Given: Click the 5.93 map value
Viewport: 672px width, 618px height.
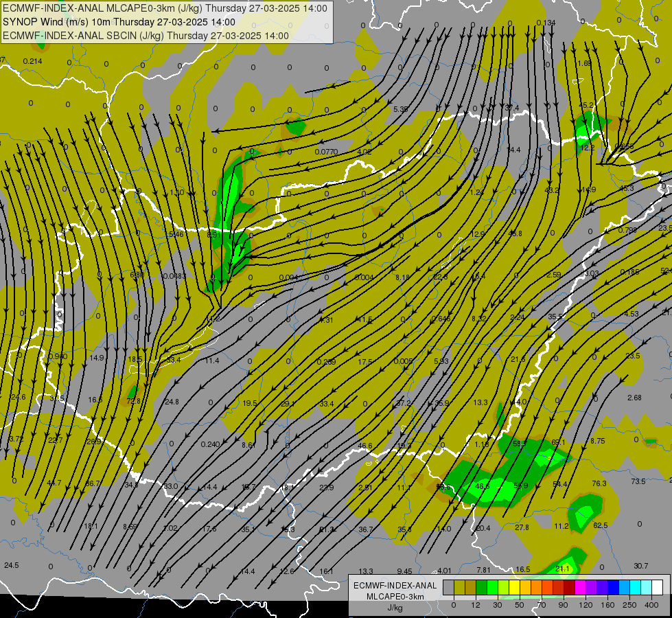Looking at the screenshot, I should pos(441,361).
